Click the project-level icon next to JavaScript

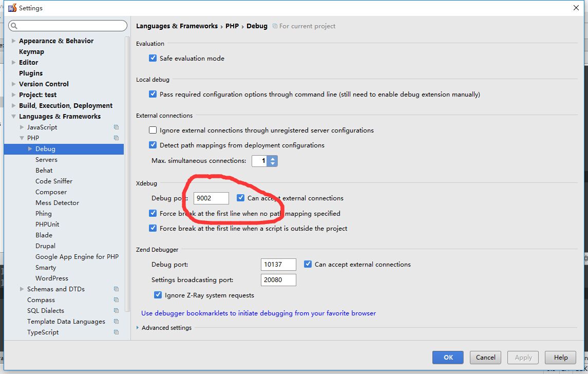click(x=116, y=127)
